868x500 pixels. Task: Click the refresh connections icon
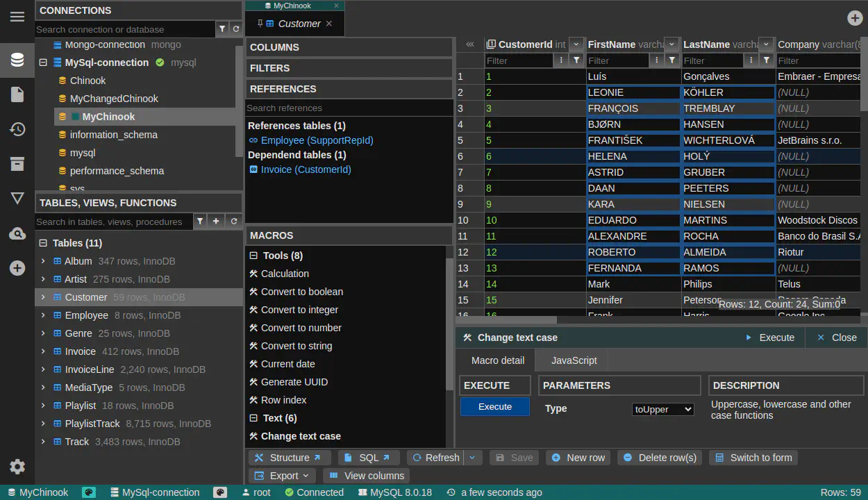[x=236, y=29]
